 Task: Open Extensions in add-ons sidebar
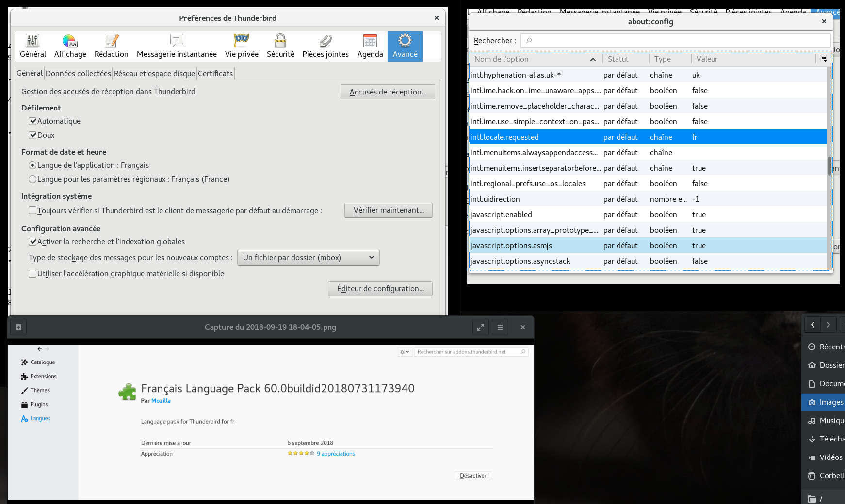pos(39,377)
